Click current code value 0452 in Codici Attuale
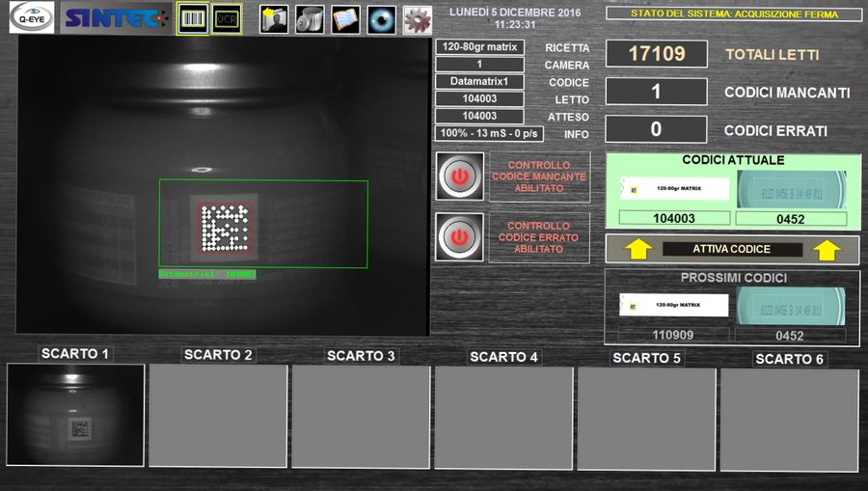This screenshot has height=491, width=868. (791, 219)
